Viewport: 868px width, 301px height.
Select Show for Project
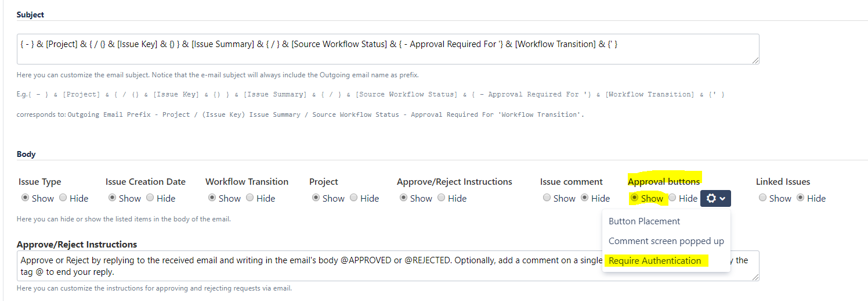316,198
